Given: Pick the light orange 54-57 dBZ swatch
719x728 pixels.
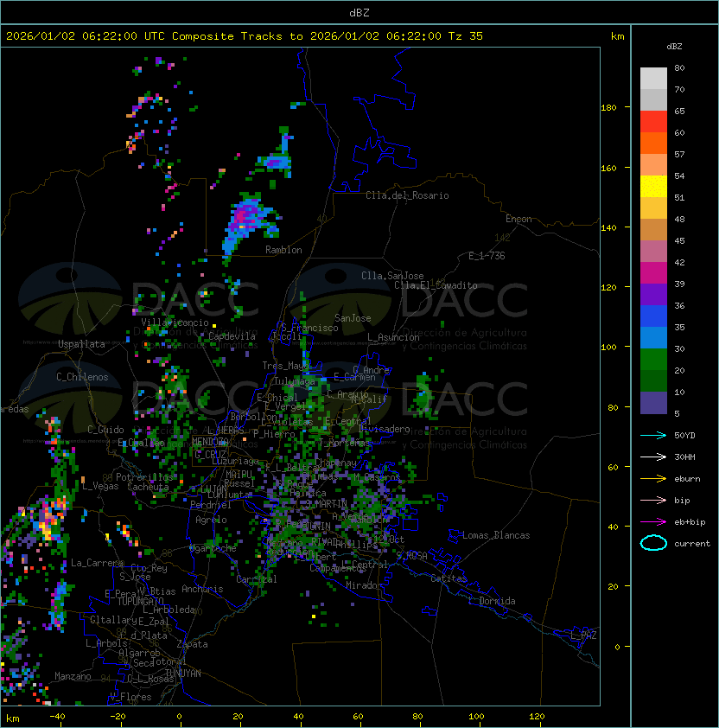Looking at the screenshot, I should pyautogui.click(x=653, y=165).
